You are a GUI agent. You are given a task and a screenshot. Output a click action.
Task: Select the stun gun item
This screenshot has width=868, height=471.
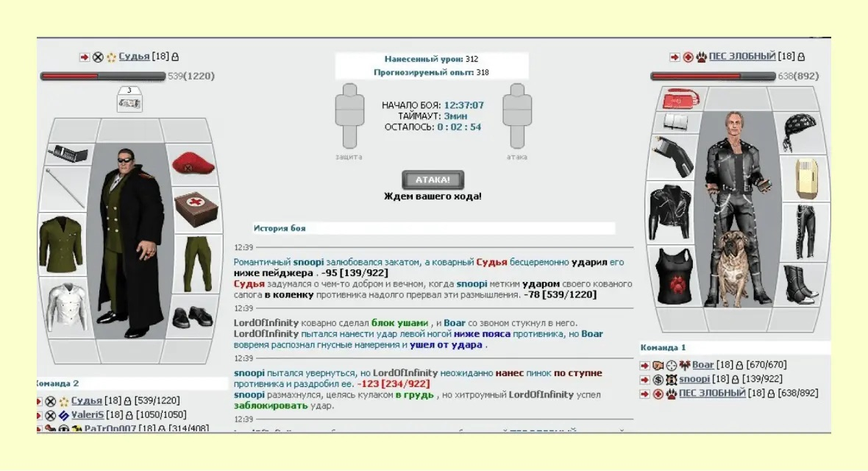click(672, 156)
